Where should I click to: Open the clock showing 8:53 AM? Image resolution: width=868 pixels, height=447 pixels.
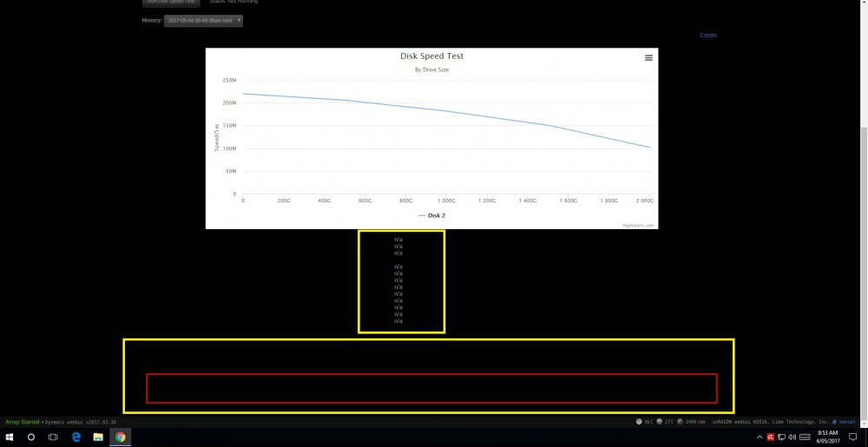(827, 437)
